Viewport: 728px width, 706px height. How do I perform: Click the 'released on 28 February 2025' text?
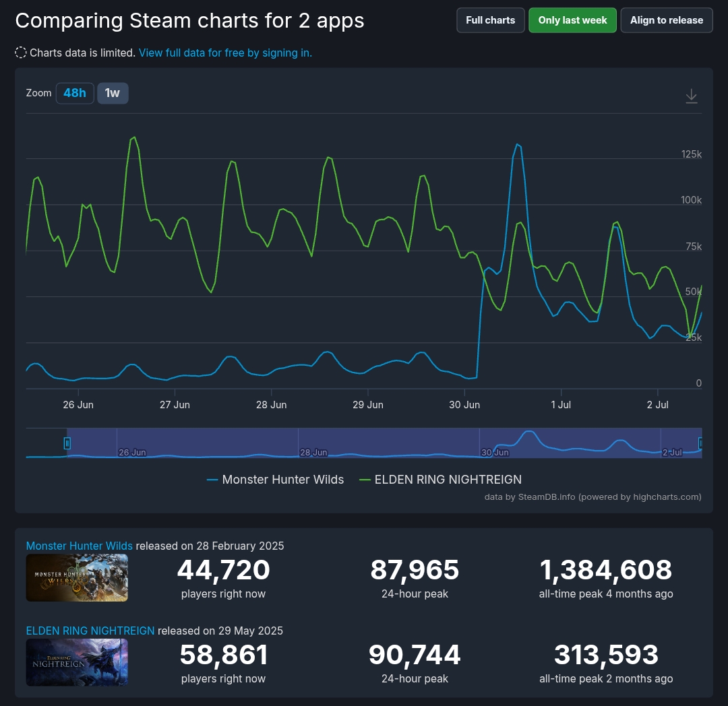[x=210, y=546]
